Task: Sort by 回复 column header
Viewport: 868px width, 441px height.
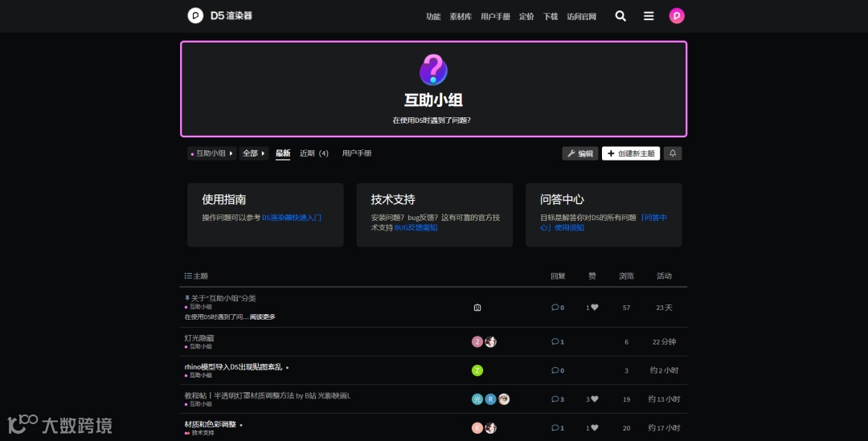Action: click(558, 276)
